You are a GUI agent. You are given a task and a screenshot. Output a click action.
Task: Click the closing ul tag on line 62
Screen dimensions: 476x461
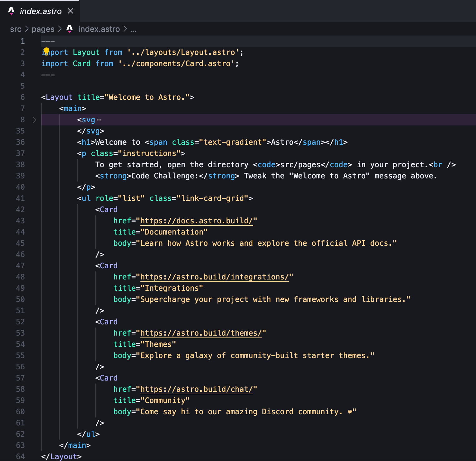tap(89, 434)
